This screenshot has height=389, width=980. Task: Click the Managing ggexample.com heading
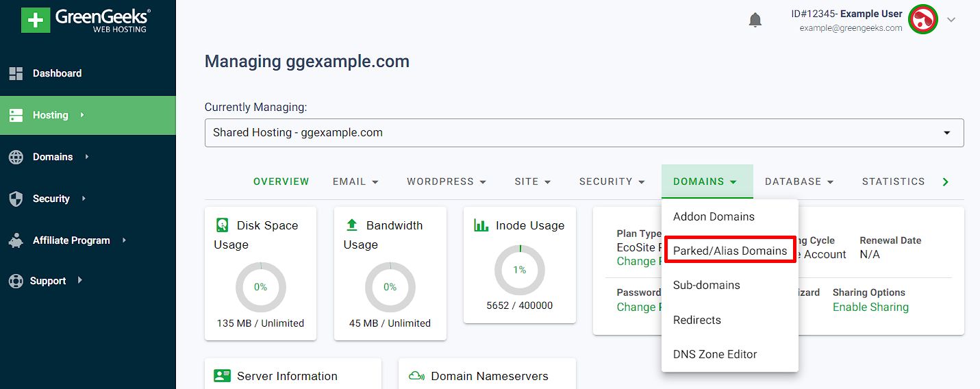click(x=307, y=62)
